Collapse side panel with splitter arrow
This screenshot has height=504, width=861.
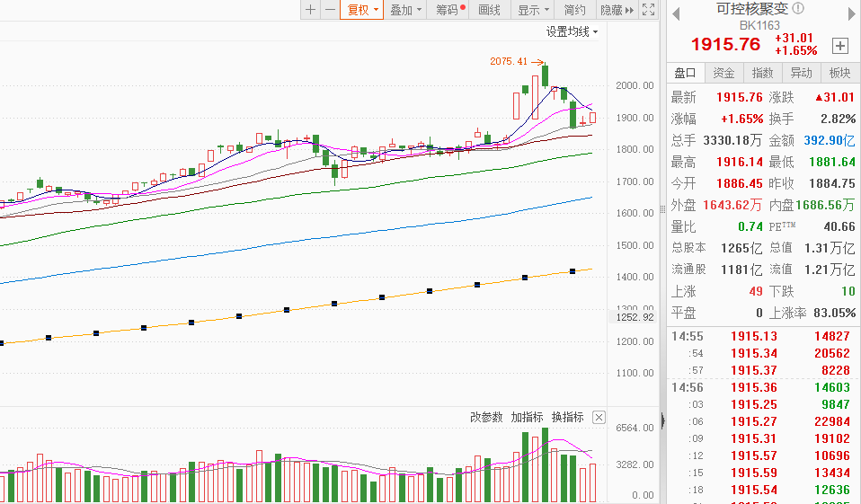(x=662, y=420)
